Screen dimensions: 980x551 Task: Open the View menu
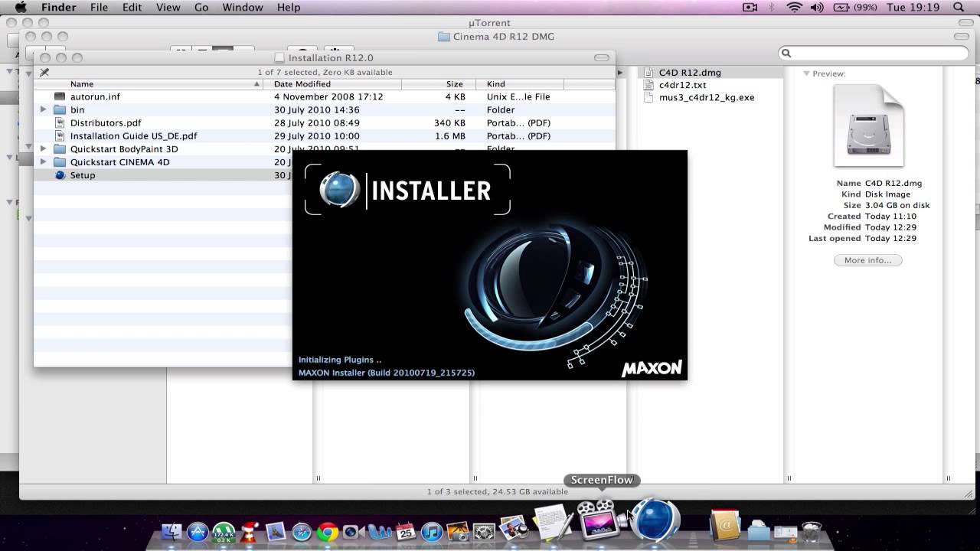point(168,7)
